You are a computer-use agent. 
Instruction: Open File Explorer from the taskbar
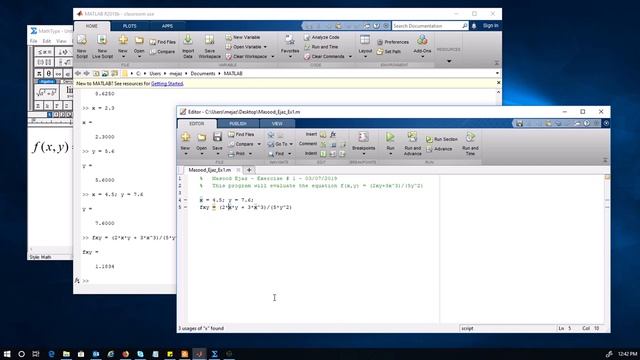click(66, 354)
